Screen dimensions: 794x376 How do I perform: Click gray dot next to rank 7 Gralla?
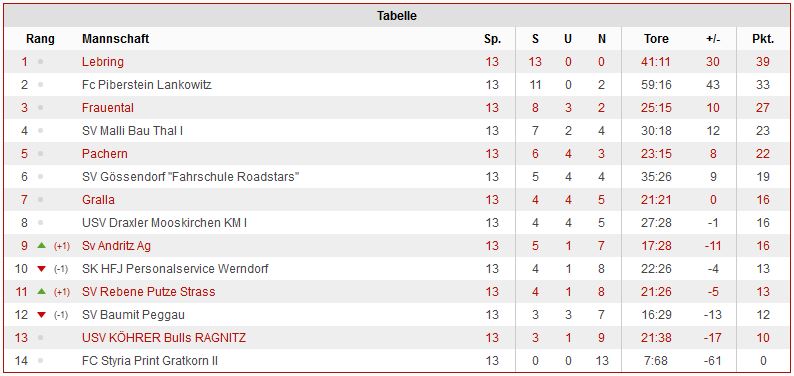pos(41,200)
